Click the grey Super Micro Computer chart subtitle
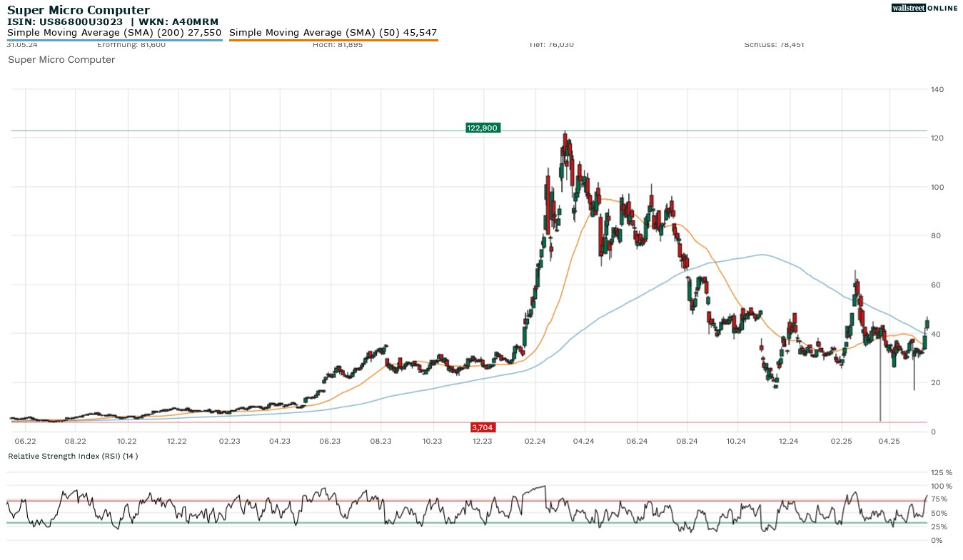This screenshot has width=963, height=560. click(61, 60)
